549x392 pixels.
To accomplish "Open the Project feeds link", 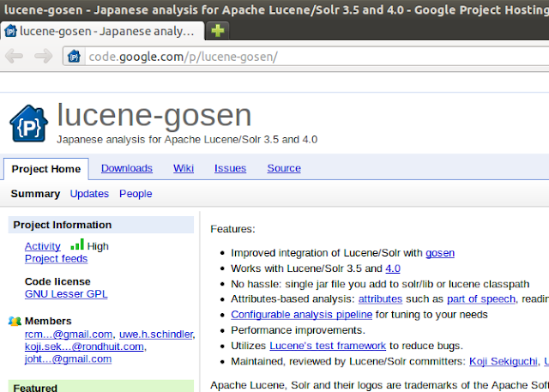I will coord(56,259).
